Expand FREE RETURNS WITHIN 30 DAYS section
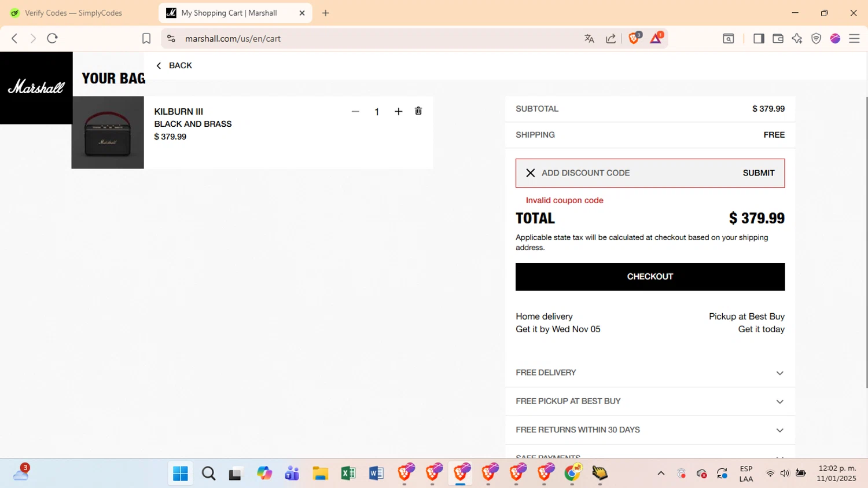This screenshot has height=488, width=868. pyautogui.click(x=650, y=430)
